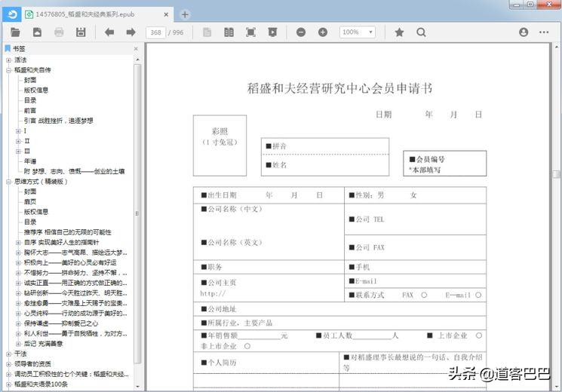Select 上市企业 radio button
This screenshot has width=562, height=392.
tap(479, 335)
